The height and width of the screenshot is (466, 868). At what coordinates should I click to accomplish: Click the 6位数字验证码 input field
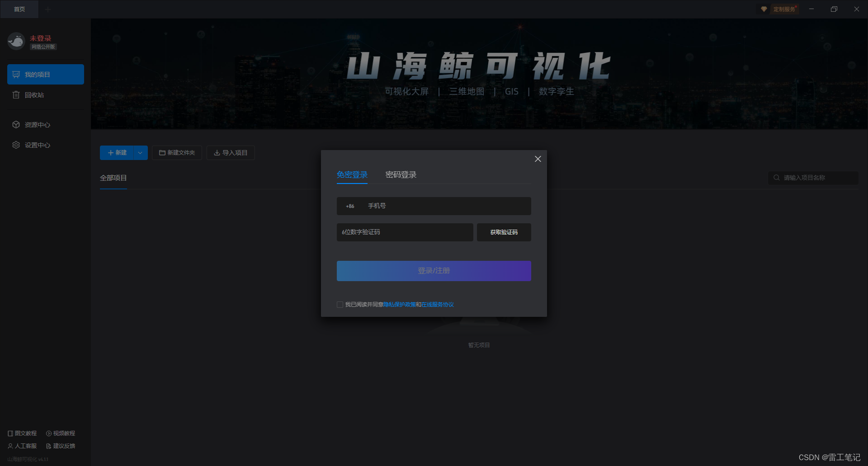(x=405, y=232)
